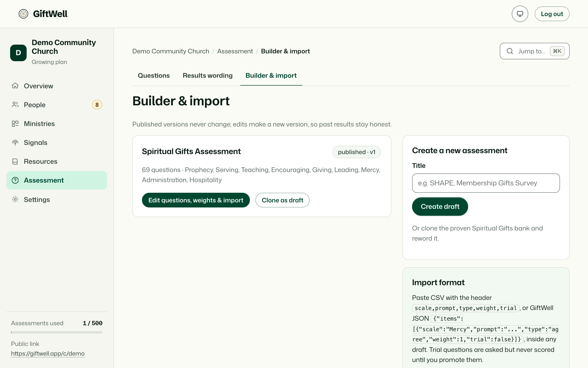Click the published · v1 status badge

tap(356, 152)
